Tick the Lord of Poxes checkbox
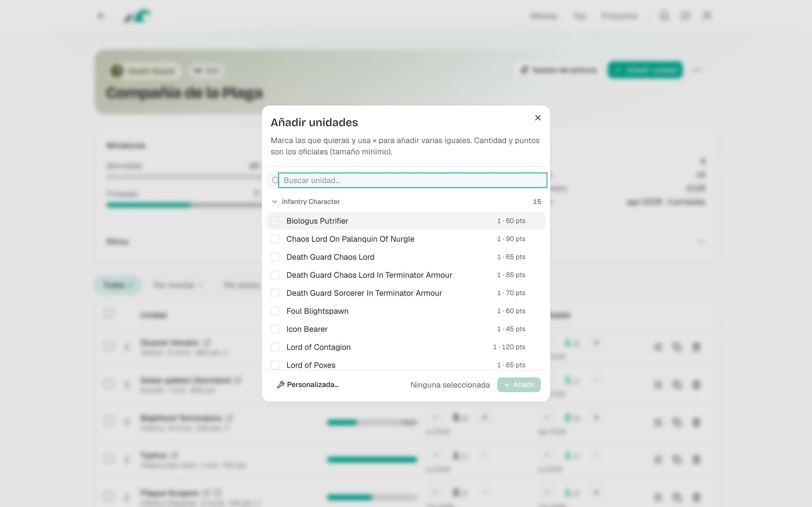Image resolution: width=812 pixels, height=507 pixels. (275, 365)
